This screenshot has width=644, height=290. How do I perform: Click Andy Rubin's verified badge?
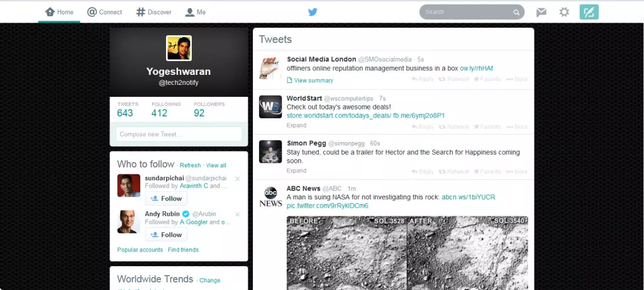click(186, 214)
